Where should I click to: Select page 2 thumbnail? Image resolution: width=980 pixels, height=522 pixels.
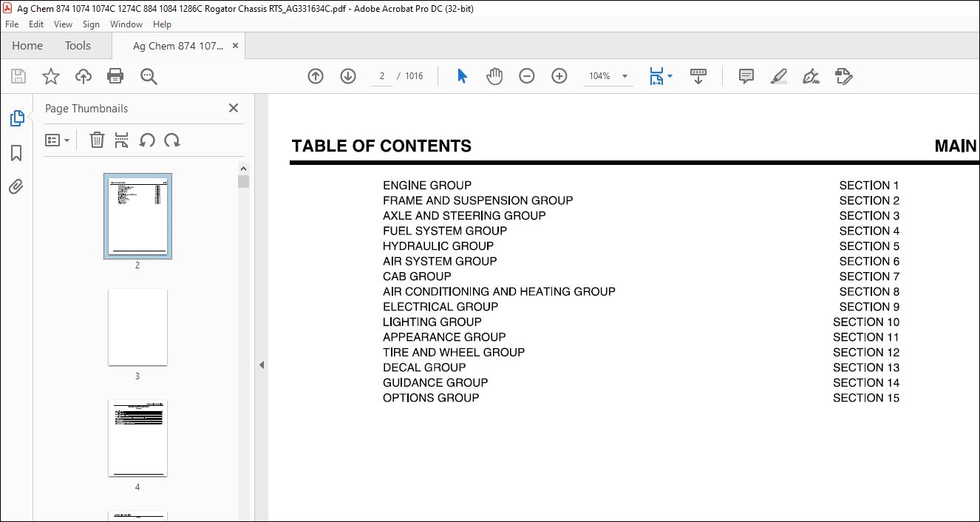(x=137, y=216)
